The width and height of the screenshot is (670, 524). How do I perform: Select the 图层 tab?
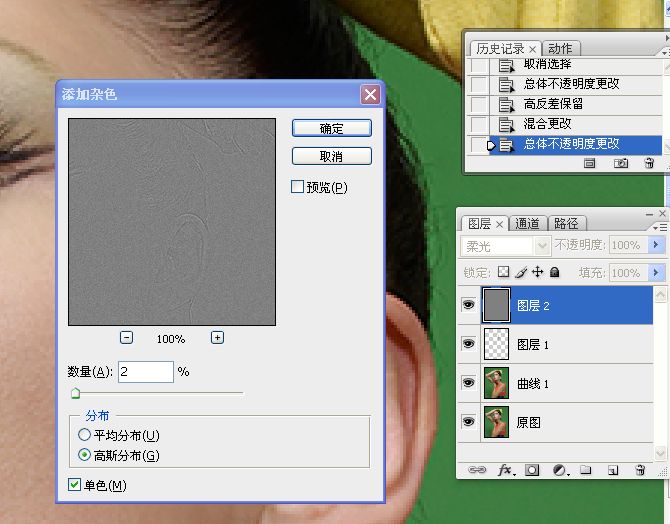(x=479, y=224)
